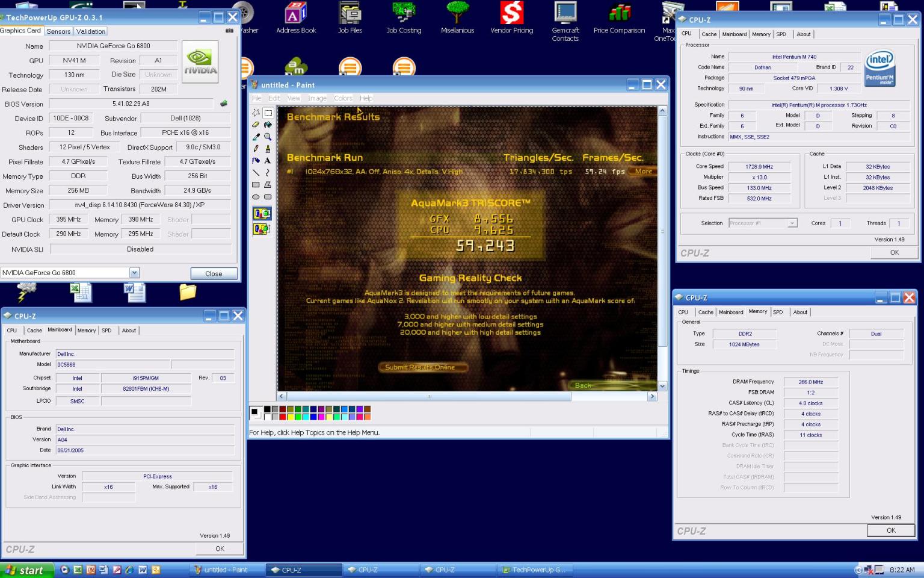Open the File menu in Paint

pos(256,98)
